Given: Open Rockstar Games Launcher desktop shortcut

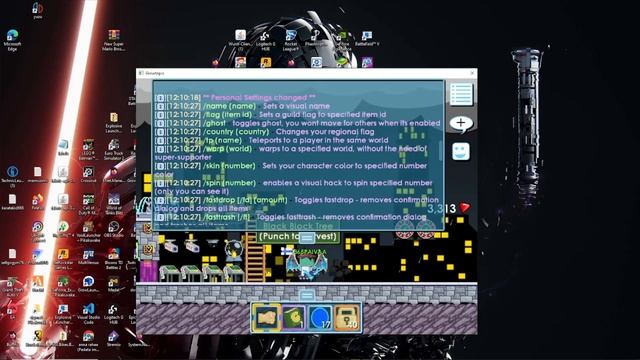Looking at the screenshot, I should [x=62, y=259].
